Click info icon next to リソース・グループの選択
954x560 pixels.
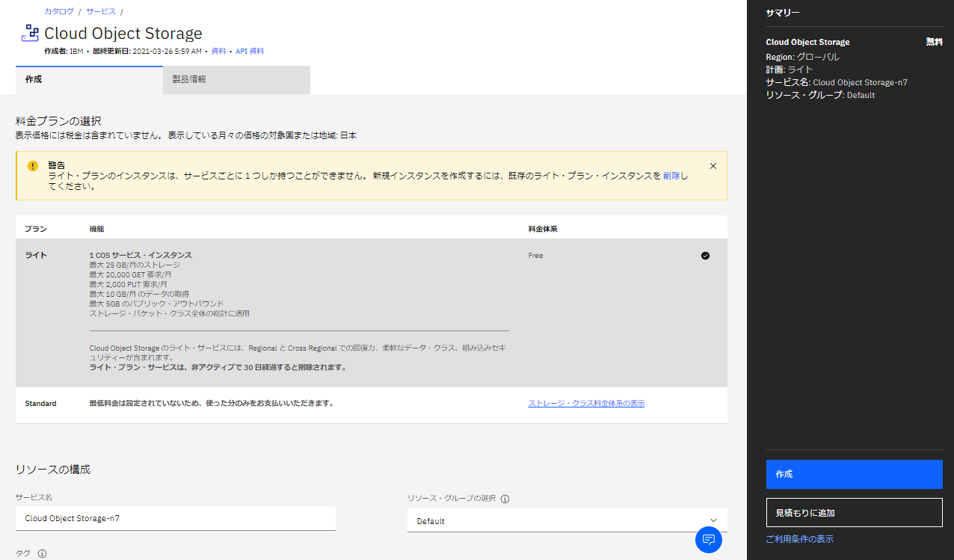[x=505, y=499]
